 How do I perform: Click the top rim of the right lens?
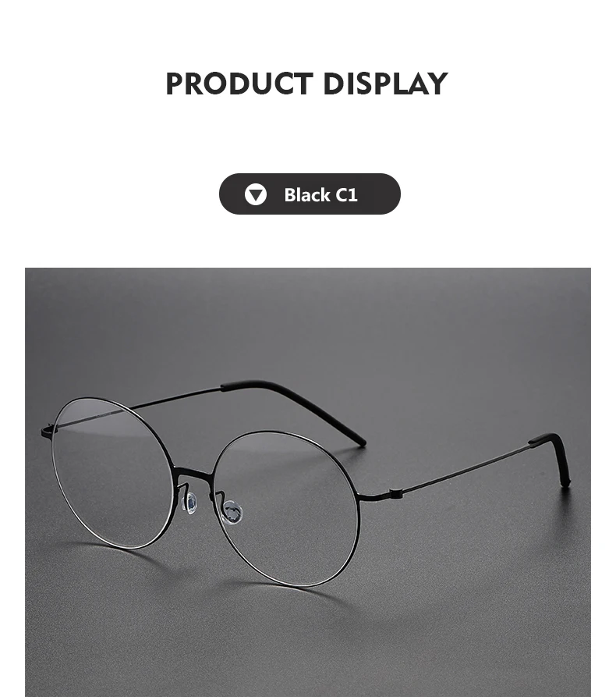[277, 432]
